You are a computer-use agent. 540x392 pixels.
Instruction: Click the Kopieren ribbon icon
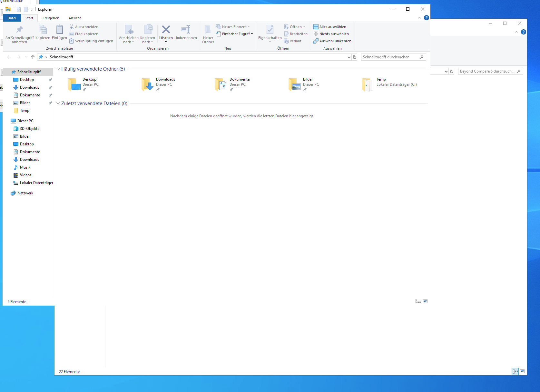43,32
